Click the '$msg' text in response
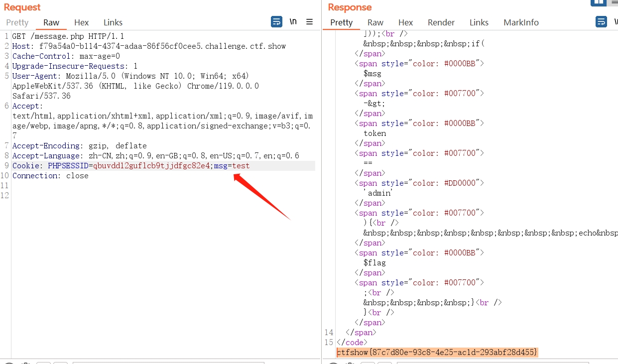Screen dimensions: 618x364 (372, 74)
